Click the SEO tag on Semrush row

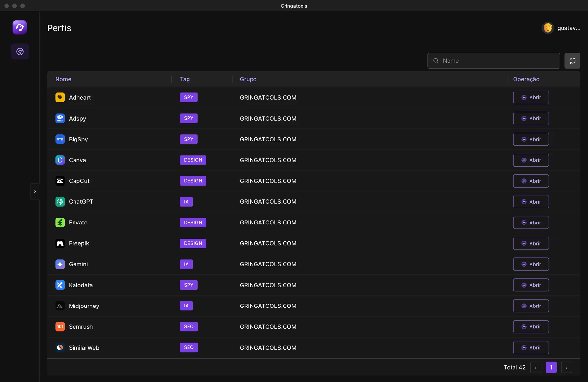click(x=189, y=327)
